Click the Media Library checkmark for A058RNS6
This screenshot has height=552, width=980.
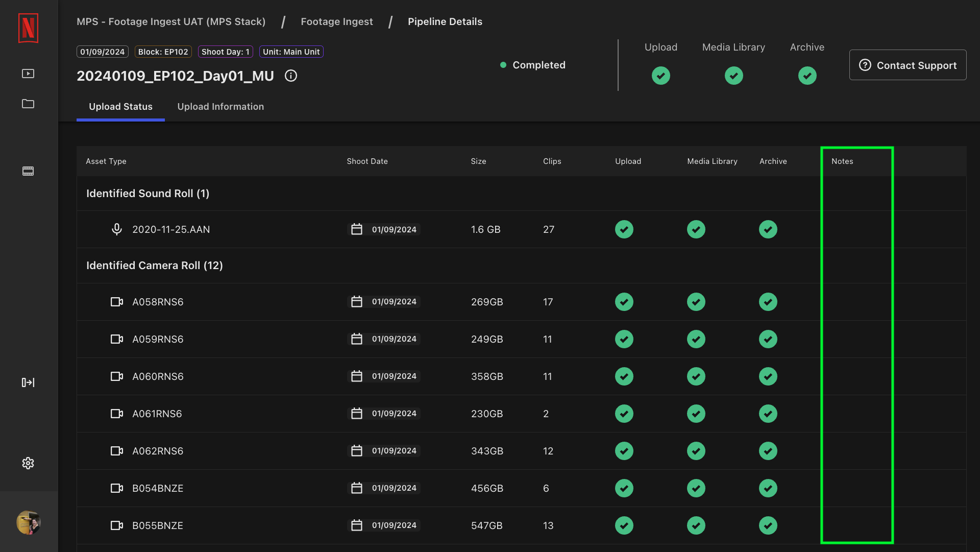pyautogui.click(x=696, y=302)
